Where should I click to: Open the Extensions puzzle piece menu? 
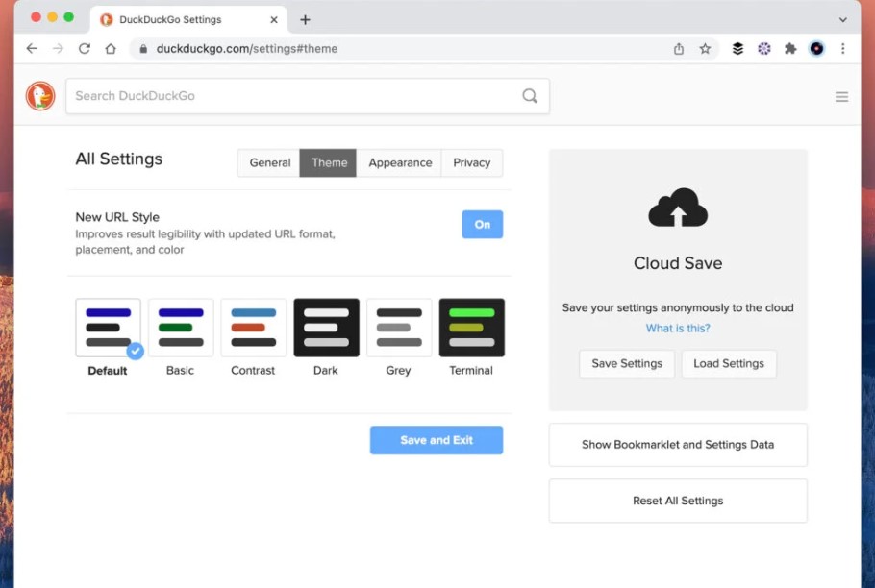[x=790, y=48]
